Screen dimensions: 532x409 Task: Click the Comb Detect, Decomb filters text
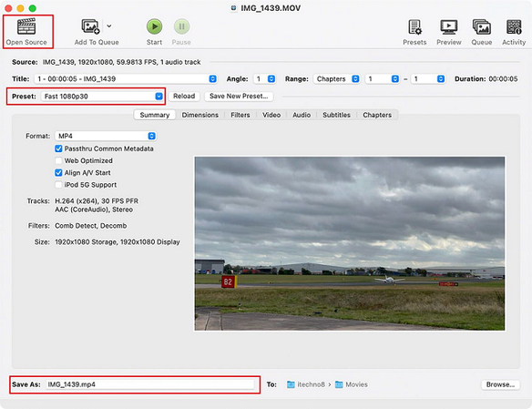91,226
